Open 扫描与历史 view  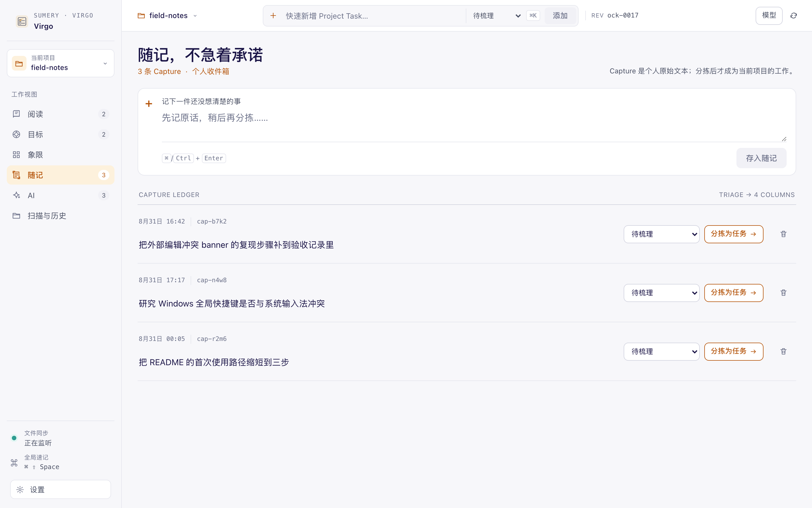tap(60, 216)
